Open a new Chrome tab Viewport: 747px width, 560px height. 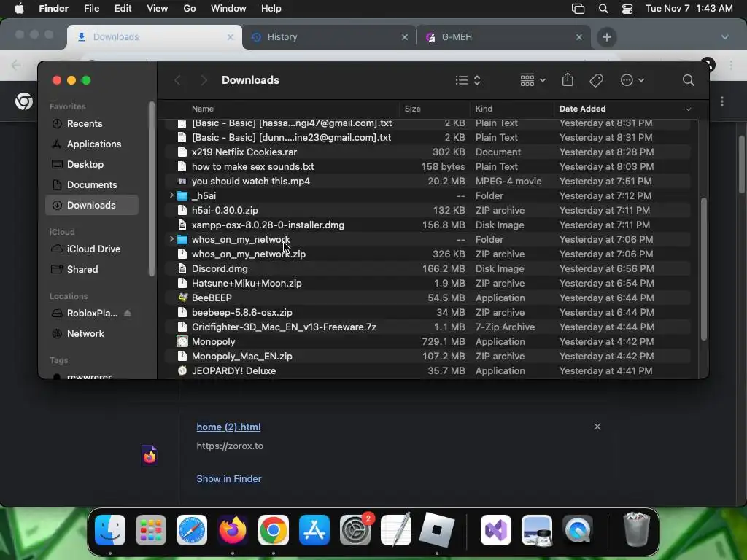(x=606, y=37)
